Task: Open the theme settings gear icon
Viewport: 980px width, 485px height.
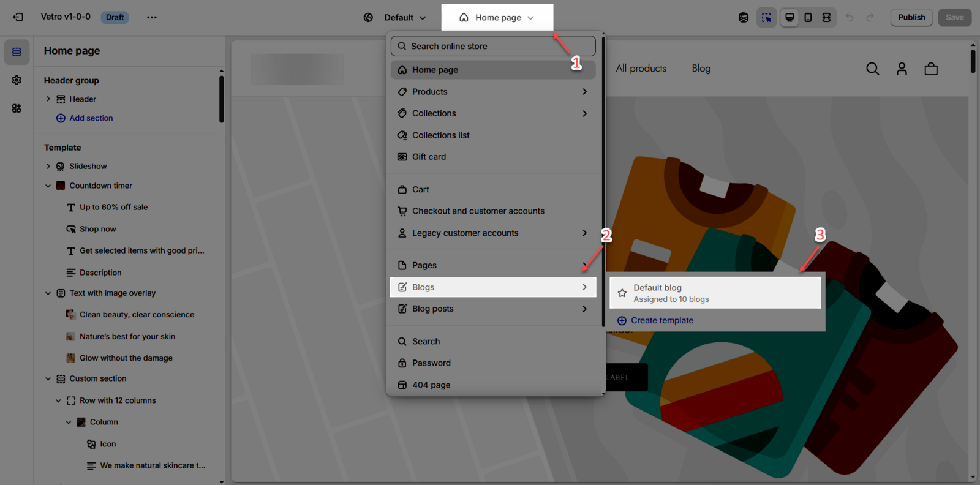Action: (17, 80)
